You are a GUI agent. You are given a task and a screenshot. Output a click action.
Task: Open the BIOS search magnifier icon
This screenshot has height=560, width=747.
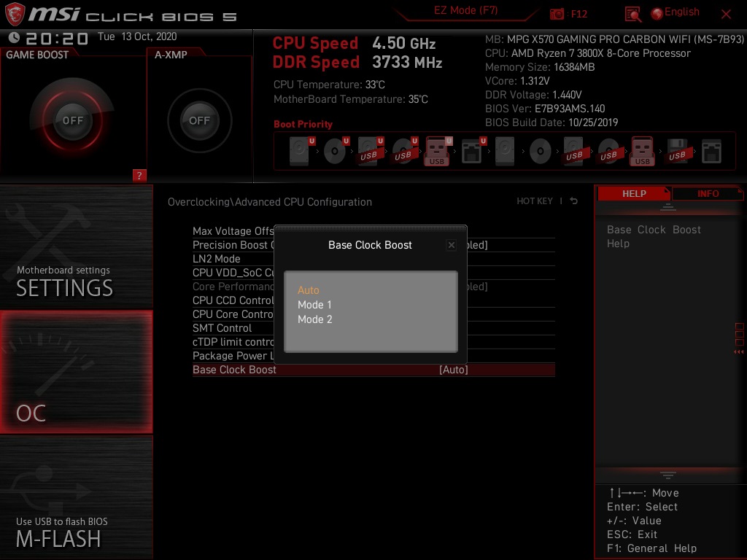click(x=632, y=15)
